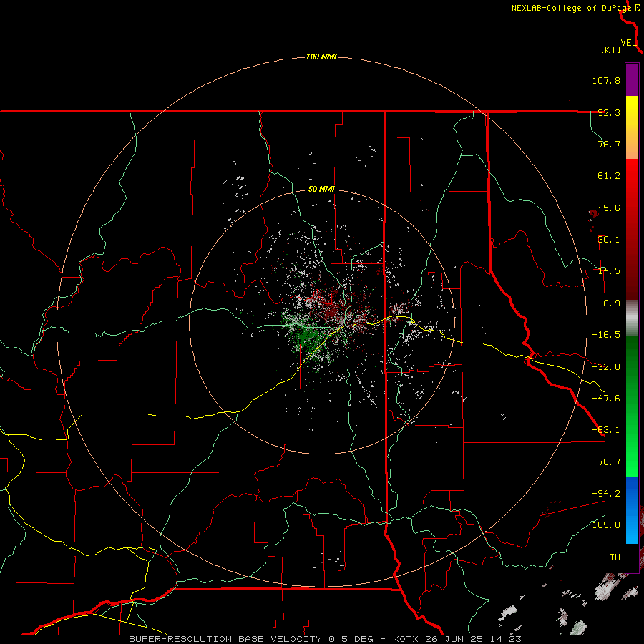Click the bright green segment of color bar
Viewport: 644px width, 644px height.
pyautogui.click(x=632, y=406)
